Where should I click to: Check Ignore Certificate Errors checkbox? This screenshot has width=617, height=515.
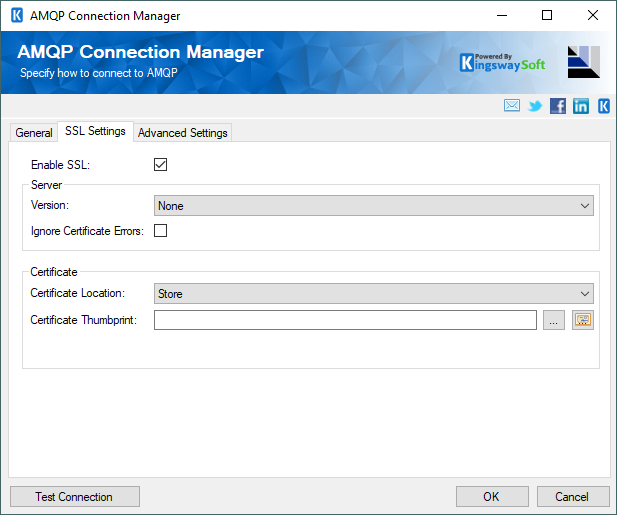point(161,231)
